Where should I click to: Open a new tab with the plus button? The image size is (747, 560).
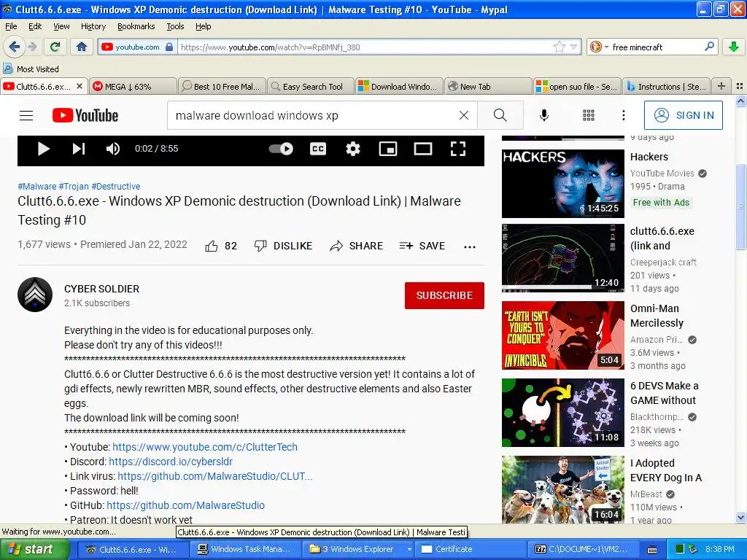(721, 86)
